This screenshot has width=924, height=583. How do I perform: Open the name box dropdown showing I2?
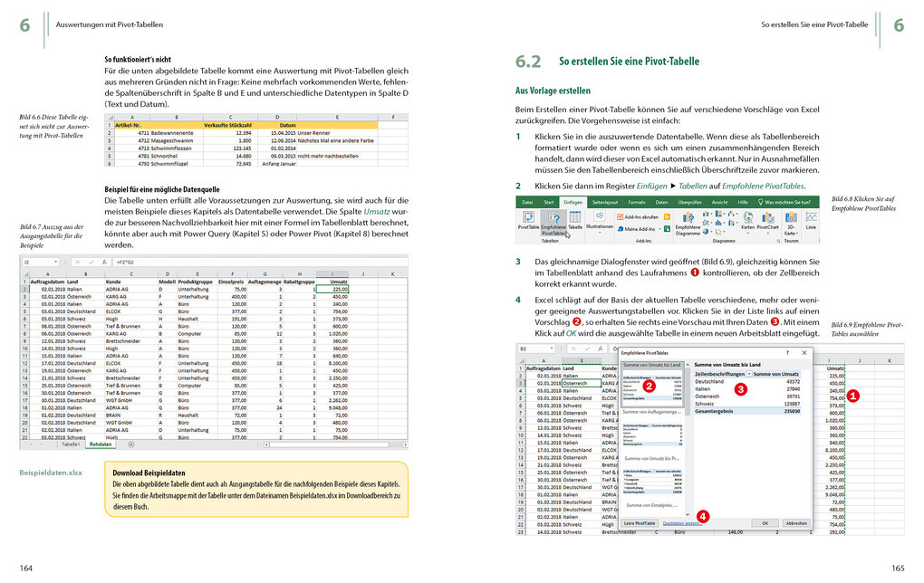56,262
